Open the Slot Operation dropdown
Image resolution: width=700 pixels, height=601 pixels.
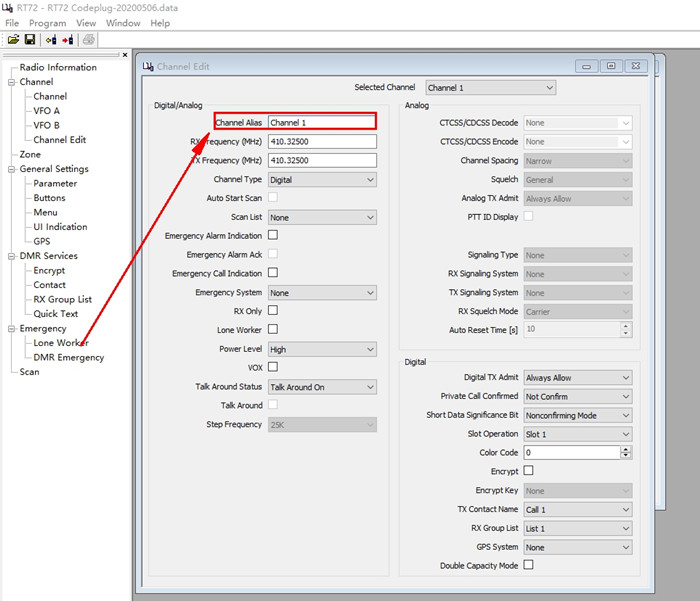(x=578, y=434)
